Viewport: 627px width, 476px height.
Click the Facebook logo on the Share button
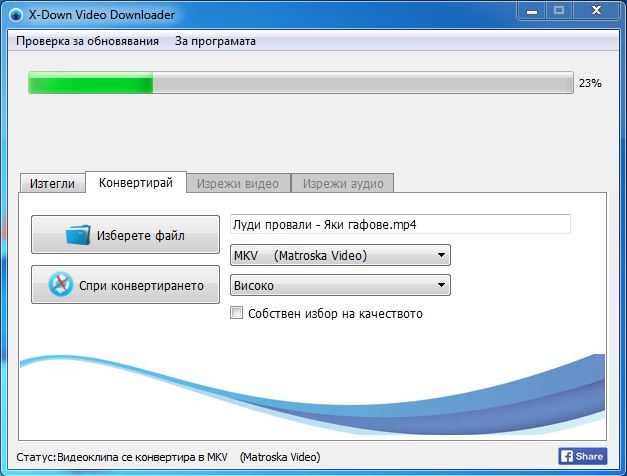(567, 456)
